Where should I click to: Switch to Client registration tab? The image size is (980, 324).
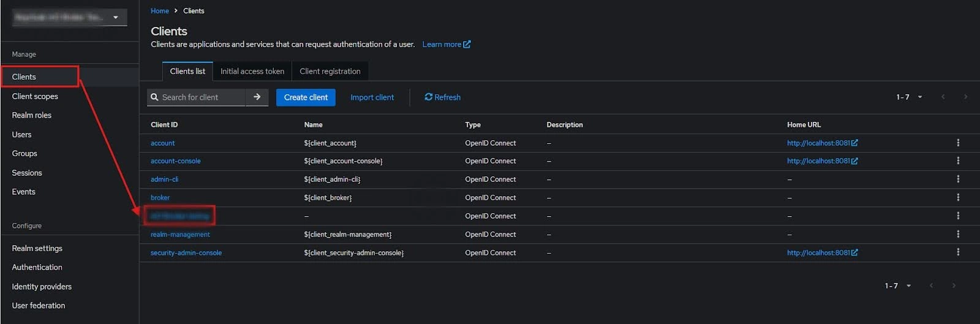(330, 71)
